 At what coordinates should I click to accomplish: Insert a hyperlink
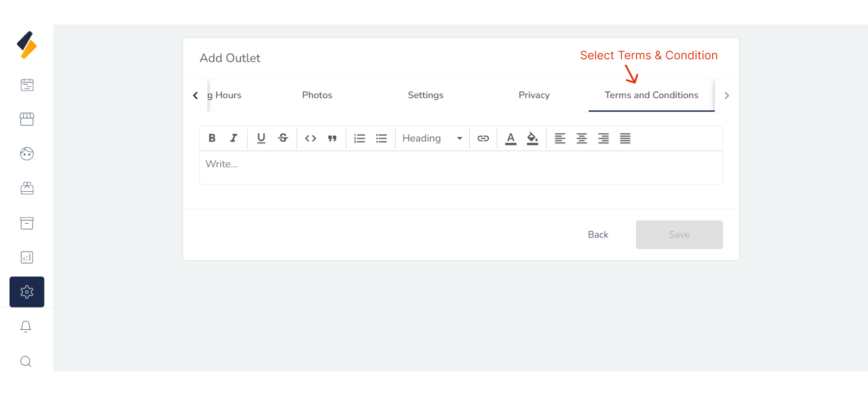point(483,138)
